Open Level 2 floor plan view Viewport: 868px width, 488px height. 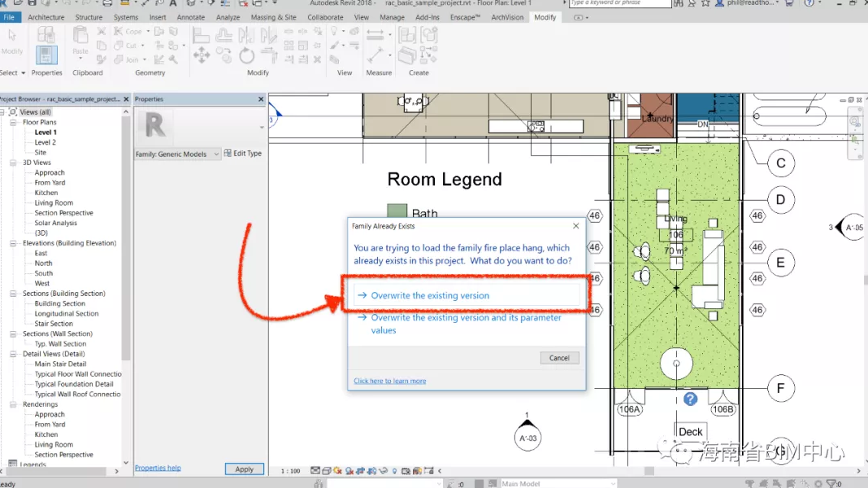click(45, 142)
